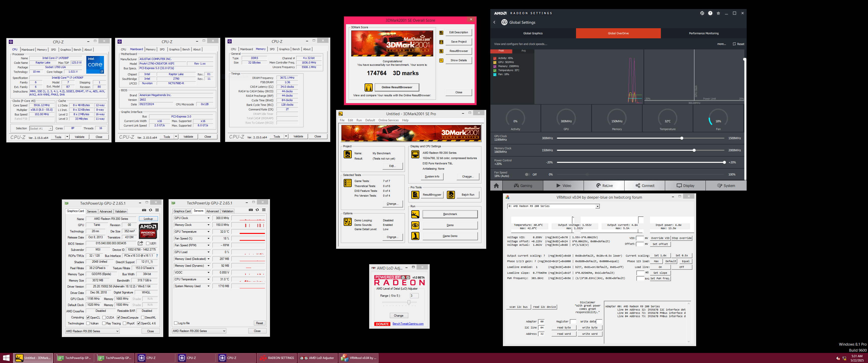Click the back arrow in Radeon Global Settings

pos(494,22)
